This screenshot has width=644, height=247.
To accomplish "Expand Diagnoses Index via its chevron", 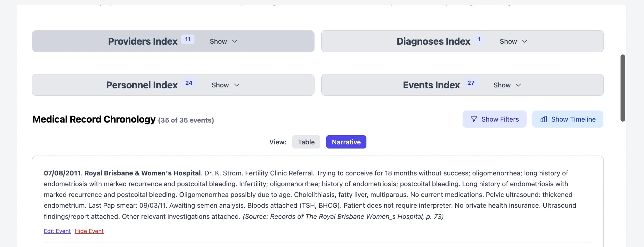I will click(x=525, y=41).
